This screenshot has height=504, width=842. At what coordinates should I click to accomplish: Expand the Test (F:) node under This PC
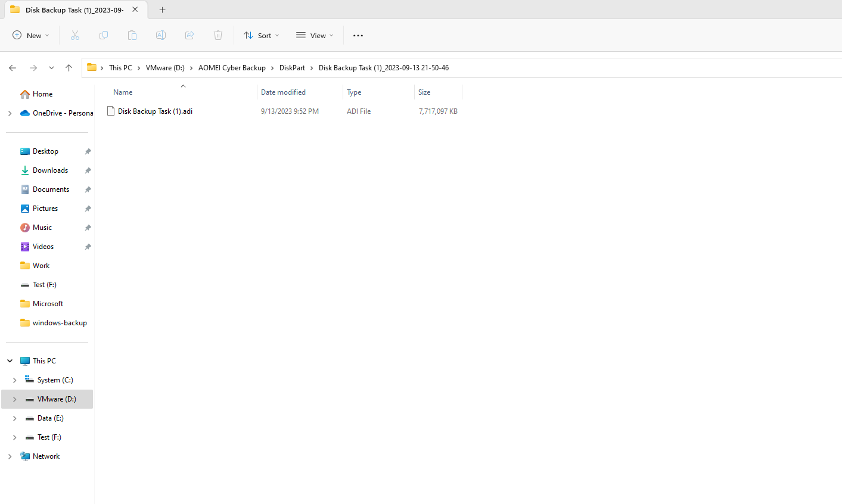[15, 437]
